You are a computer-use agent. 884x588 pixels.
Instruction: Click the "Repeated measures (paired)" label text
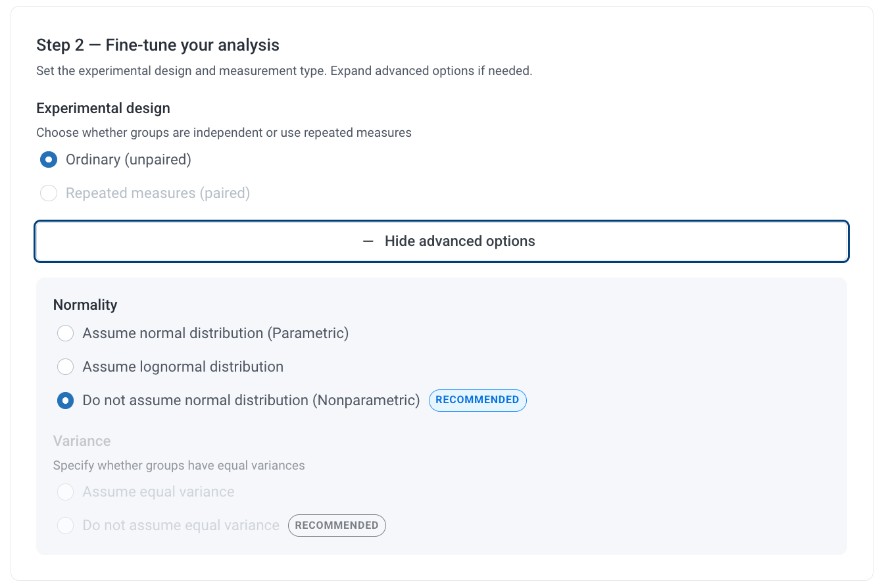coord(158,193)
